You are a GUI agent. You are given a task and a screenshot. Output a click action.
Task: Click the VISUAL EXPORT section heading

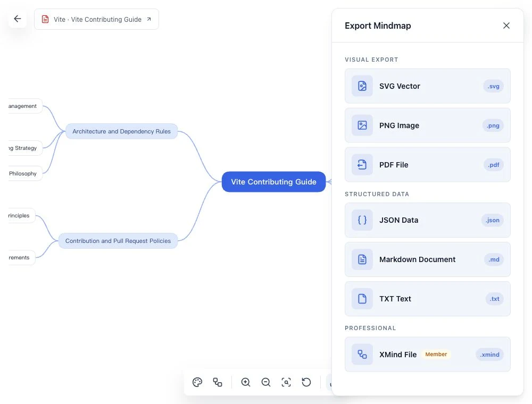[371, 60]
